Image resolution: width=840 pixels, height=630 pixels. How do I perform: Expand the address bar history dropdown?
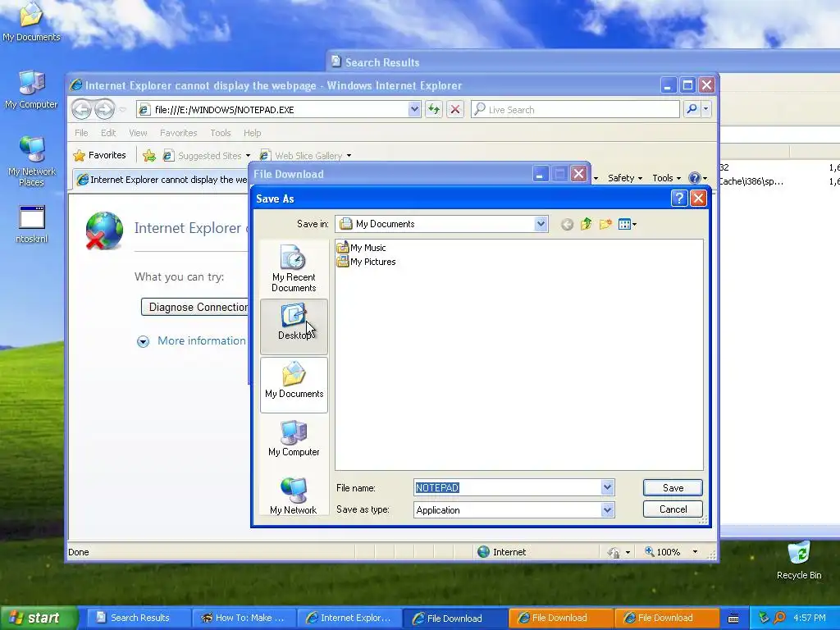tap(414, 109)
